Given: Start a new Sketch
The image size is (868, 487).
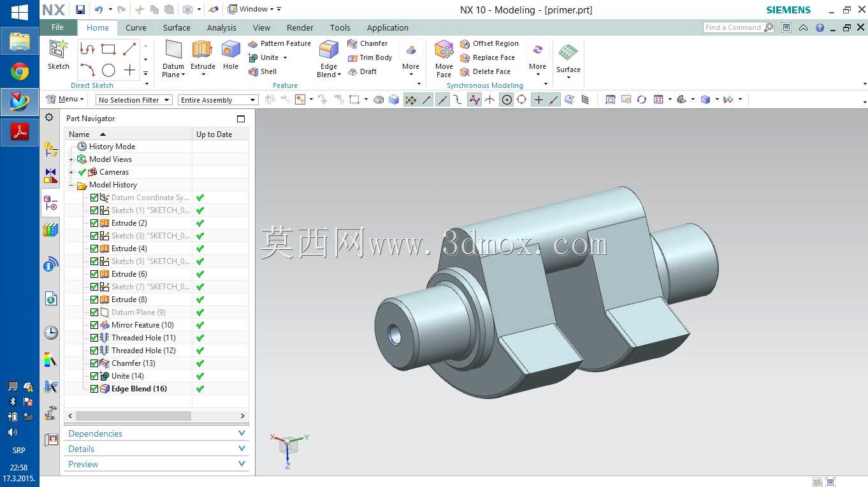Looking at the screenshot, I should (59, 55).
